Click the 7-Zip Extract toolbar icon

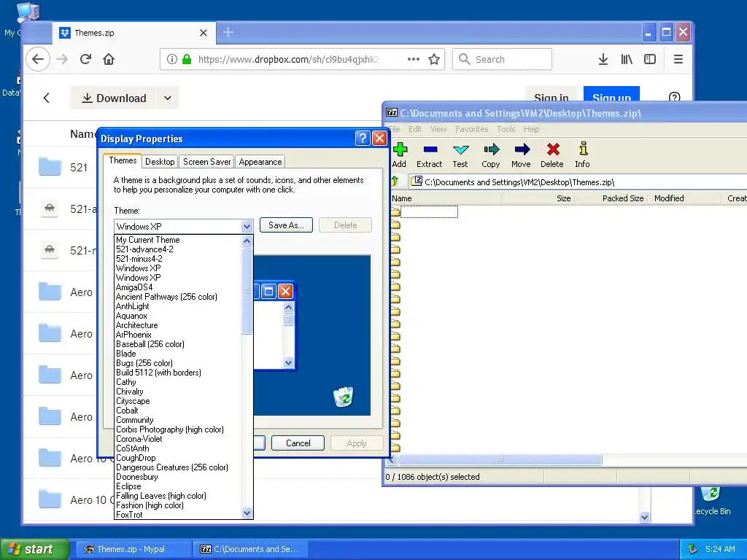[x=430, y=150]
